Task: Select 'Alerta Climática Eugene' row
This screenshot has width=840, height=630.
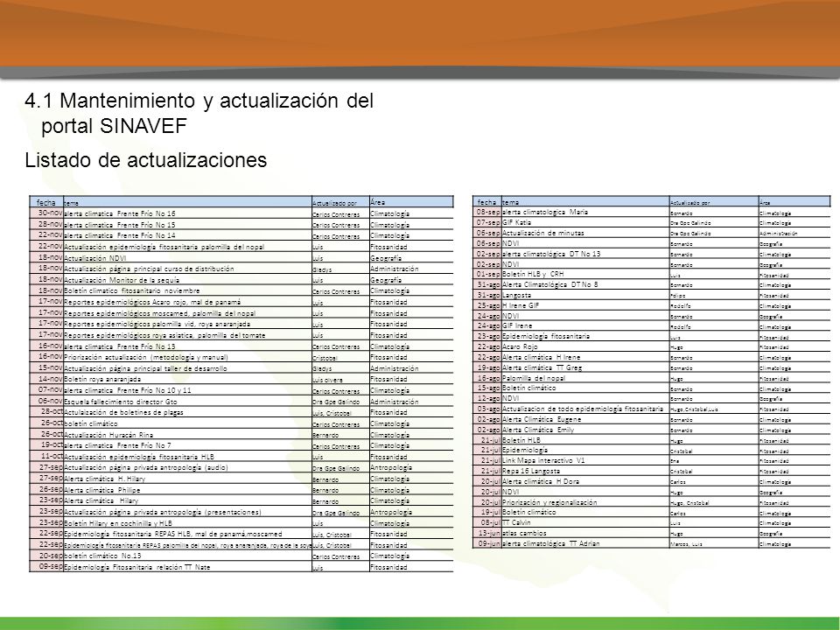Action: pos(651,419)
